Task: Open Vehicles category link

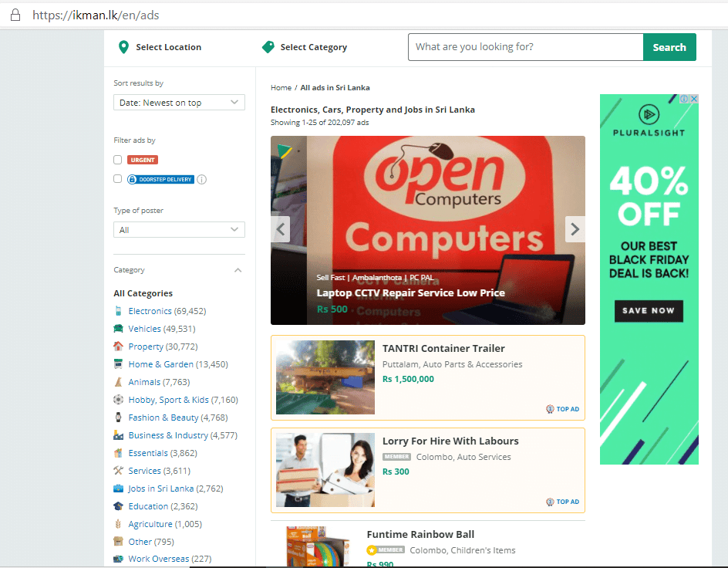Action: [144, 328]
